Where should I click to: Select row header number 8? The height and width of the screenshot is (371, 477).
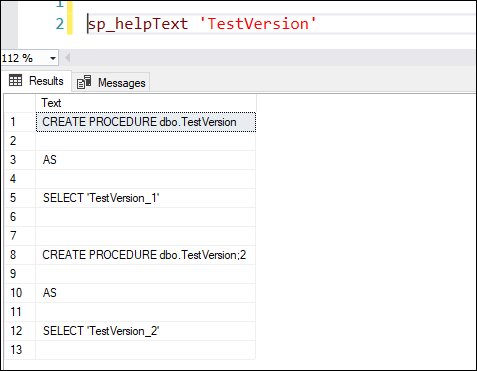click(20, 255)
